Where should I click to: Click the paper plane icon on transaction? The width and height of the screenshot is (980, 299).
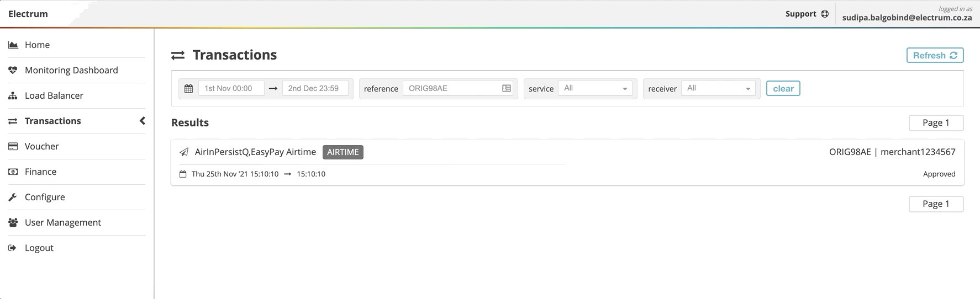click(x=184, y=152)
